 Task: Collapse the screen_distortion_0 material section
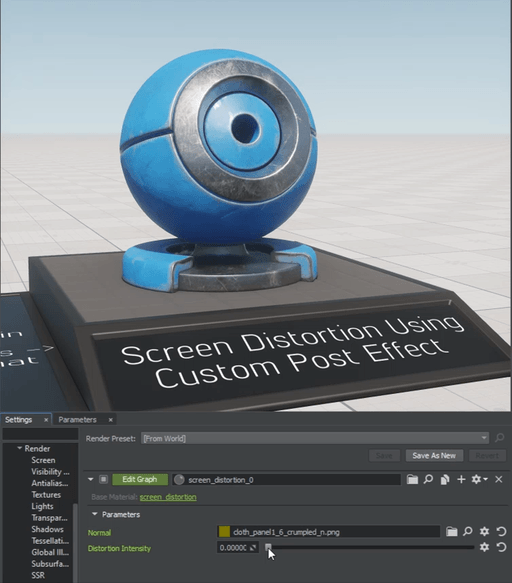(x=90, y=479)
